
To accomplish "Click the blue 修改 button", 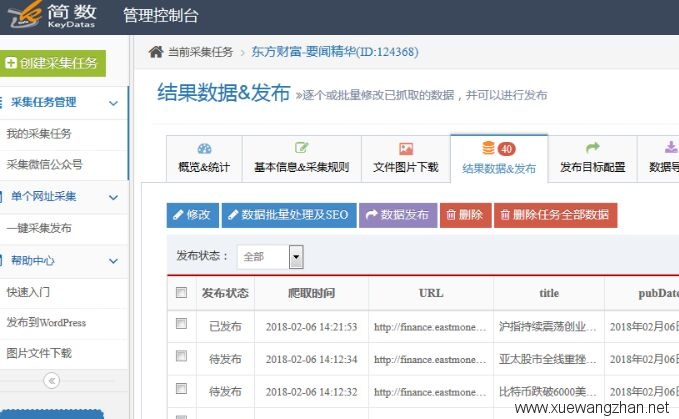I will click(192, 215).
